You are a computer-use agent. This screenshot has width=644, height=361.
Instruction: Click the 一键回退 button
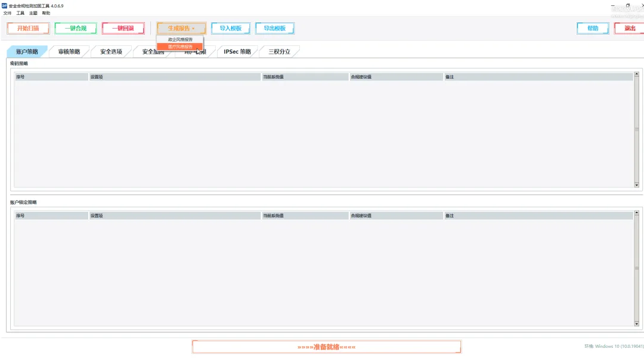pyautogui.click(x=123, y=29)
